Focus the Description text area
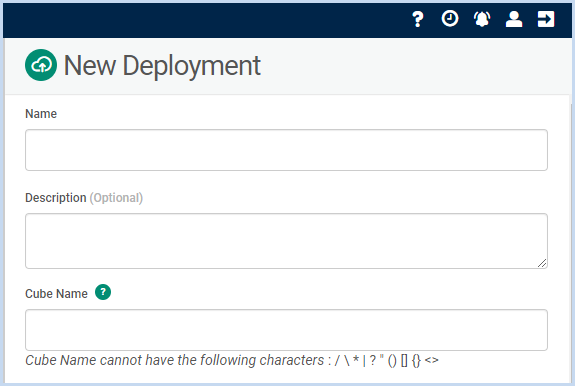The height and width of the screenshot is (386, 575). (x=286, y=241)
